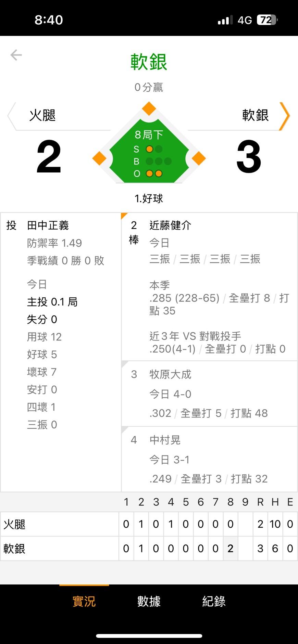Open current batter 近藤健介 panel
This screenshot has width=298, height=644.
209,287
